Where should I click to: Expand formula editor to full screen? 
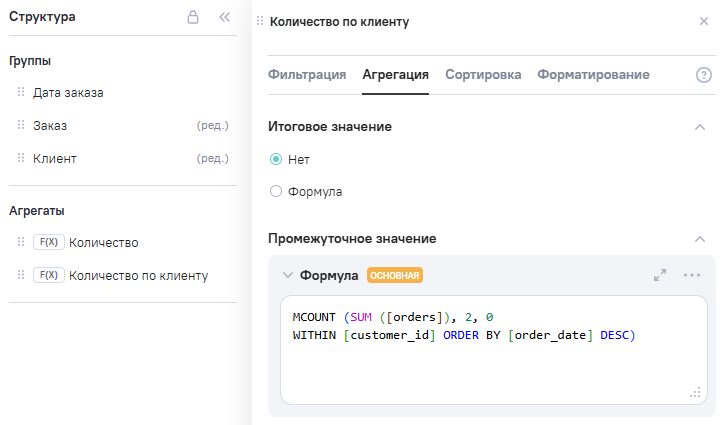tap(660, 275)
